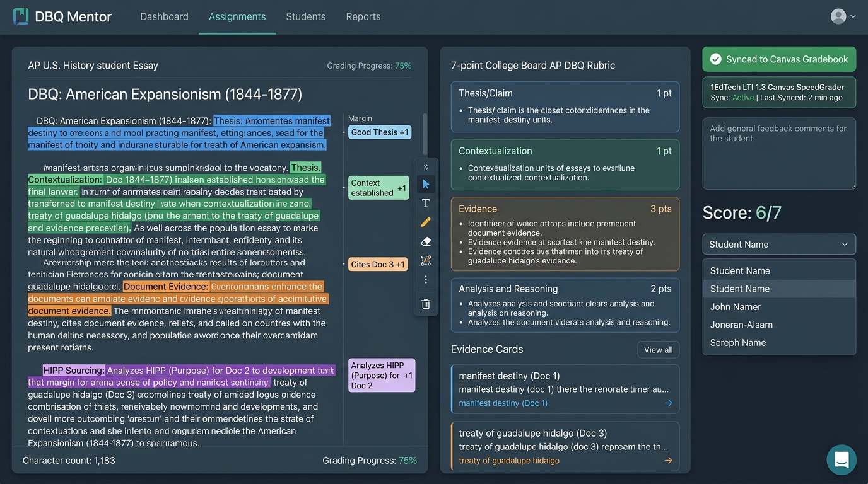Open the treaty of guadalupe hidalgo link
The width and height of the screenshot is (868, 484).
pyautogui.click(x=509, y=461)
